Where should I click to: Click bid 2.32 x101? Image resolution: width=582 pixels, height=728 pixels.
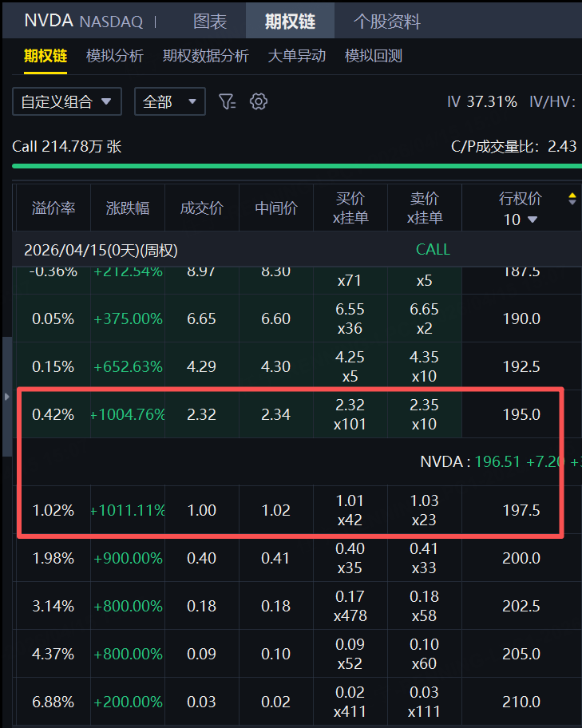point(350,414)
